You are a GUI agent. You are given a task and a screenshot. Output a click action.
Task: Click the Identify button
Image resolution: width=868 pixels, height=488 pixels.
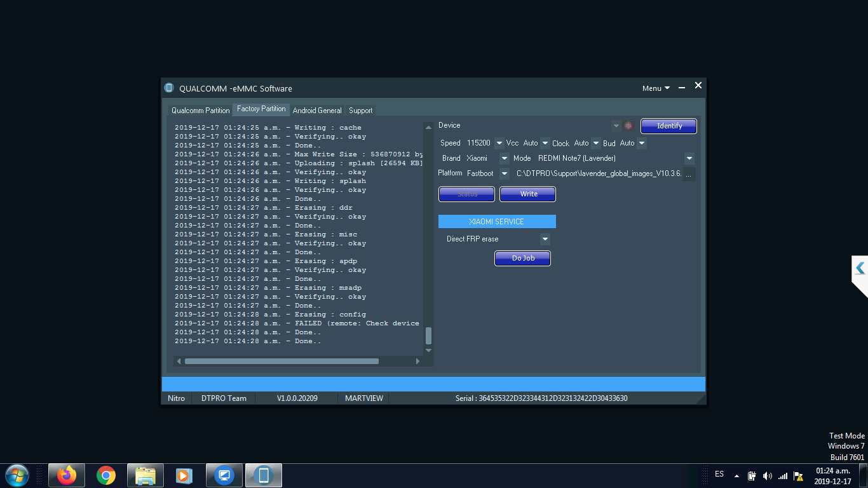click(669, 126)
